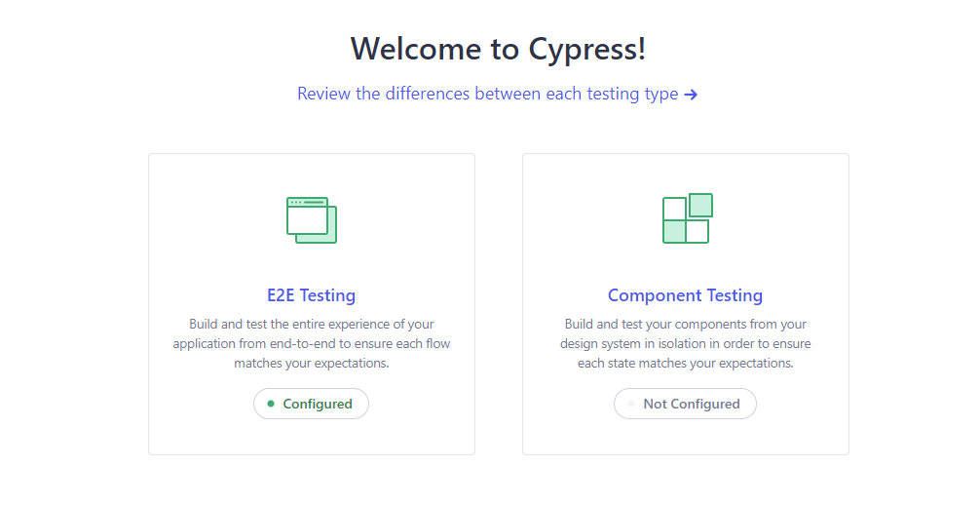The image size is (980, 505).
Task: Click the arrow icon after the review link
Action: [691, 95]
